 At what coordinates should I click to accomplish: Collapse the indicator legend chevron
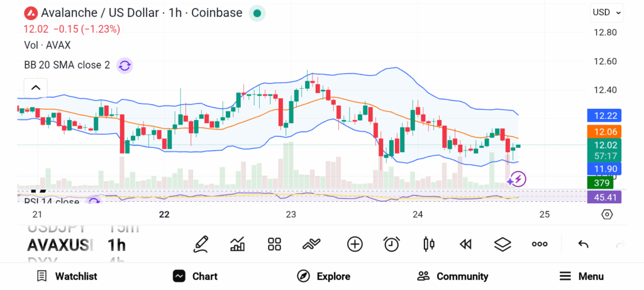[36, 88]
